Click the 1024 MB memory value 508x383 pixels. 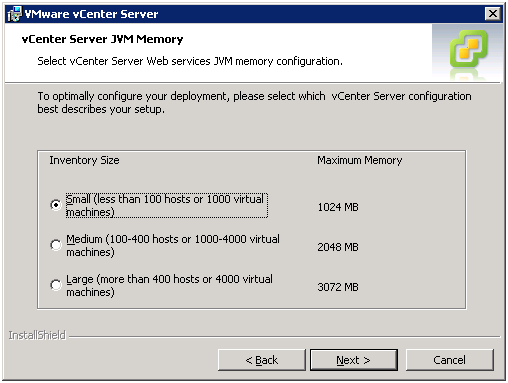pyautogui.click(x=338, y=207)
